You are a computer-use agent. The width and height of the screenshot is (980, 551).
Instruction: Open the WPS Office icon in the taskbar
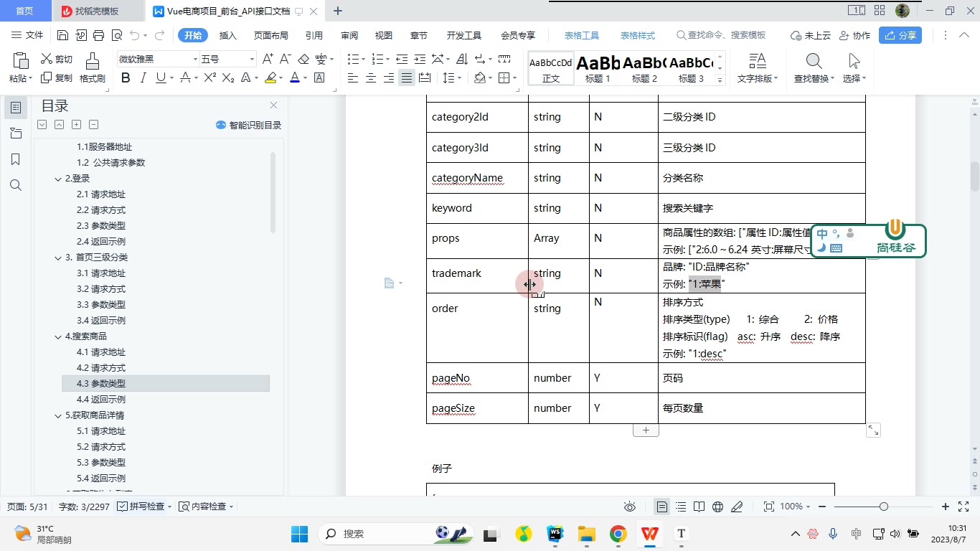pyautogui.click(x=650, y=534)
